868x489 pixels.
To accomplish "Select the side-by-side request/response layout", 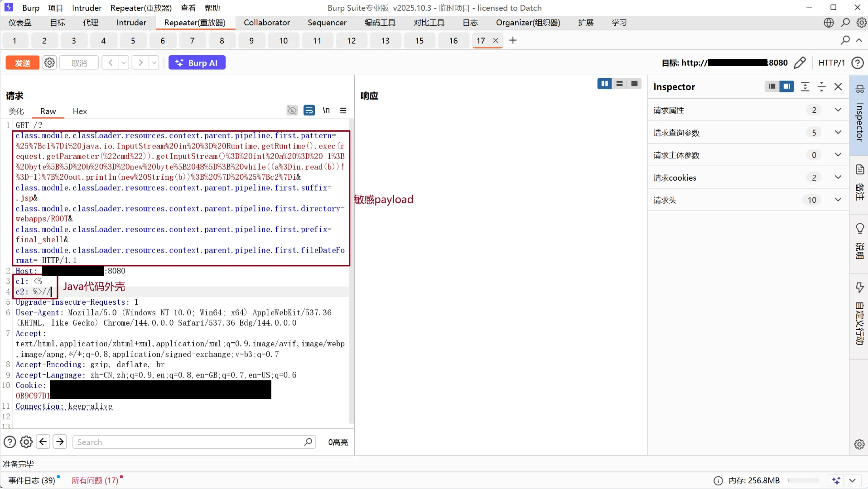I will (x=604, y=84).
